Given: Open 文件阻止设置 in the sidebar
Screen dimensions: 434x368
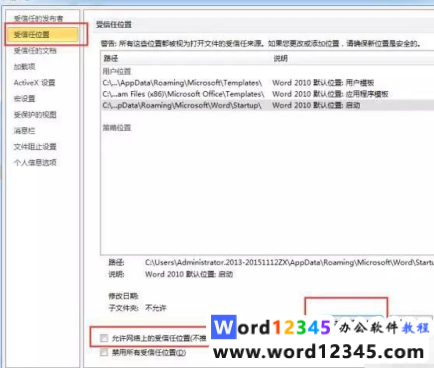Looking at the screenshot, I should click(x=35, y=147).
